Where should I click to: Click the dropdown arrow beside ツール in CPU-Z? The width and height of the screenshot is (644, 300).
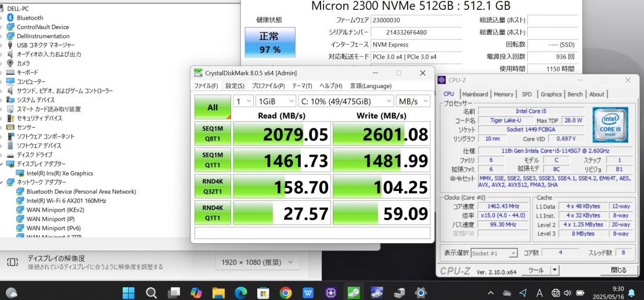coord(555,270)
